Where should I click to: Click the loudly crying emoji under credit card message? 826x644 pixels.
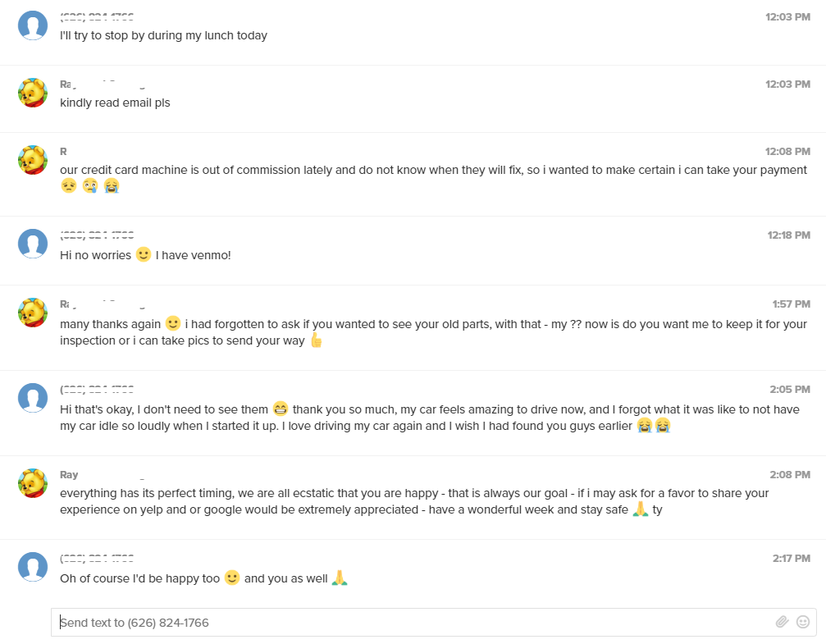(x=112, y=186)
